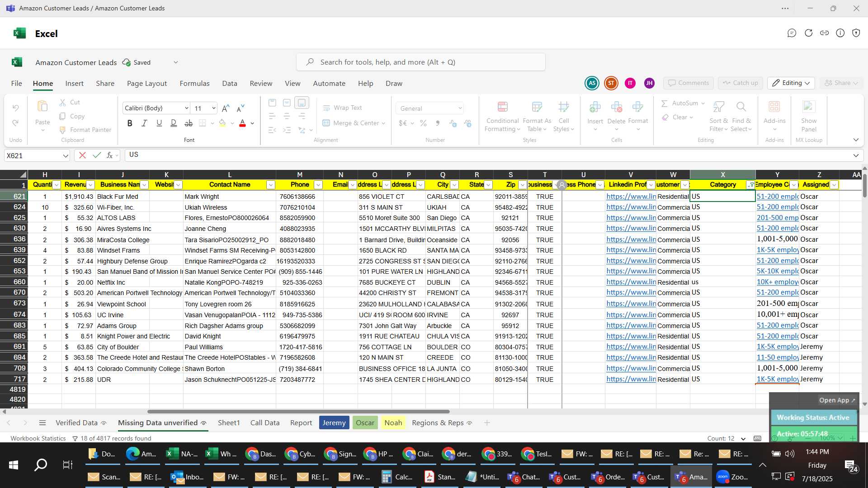868x488 pixels.
Task: Select middle vertical alignment
Action: click(287, 103)
